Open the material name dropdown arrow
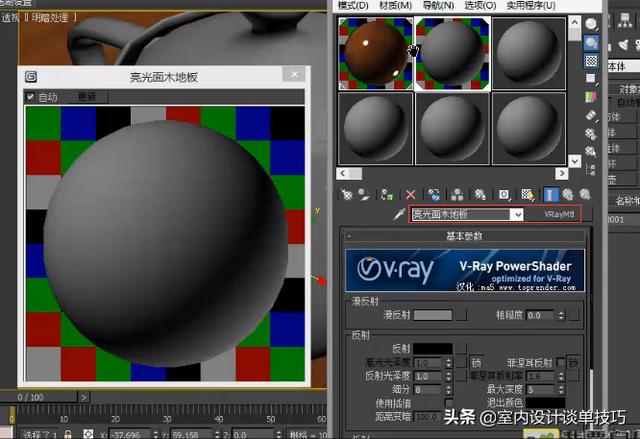The width and height of the screenshot is (640, 439). (518, 215)
